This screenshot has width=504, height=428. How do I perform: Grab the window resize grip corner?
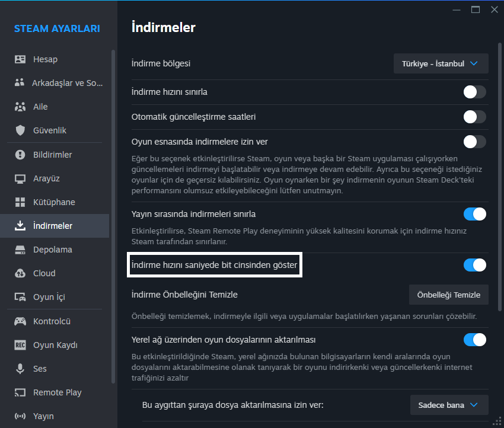tap(497, 421)
